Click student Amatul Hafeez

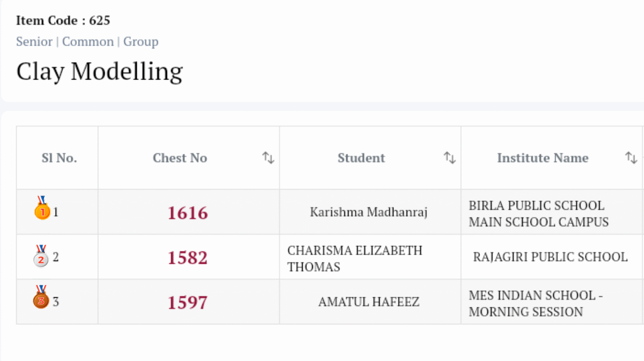(369, 303)
